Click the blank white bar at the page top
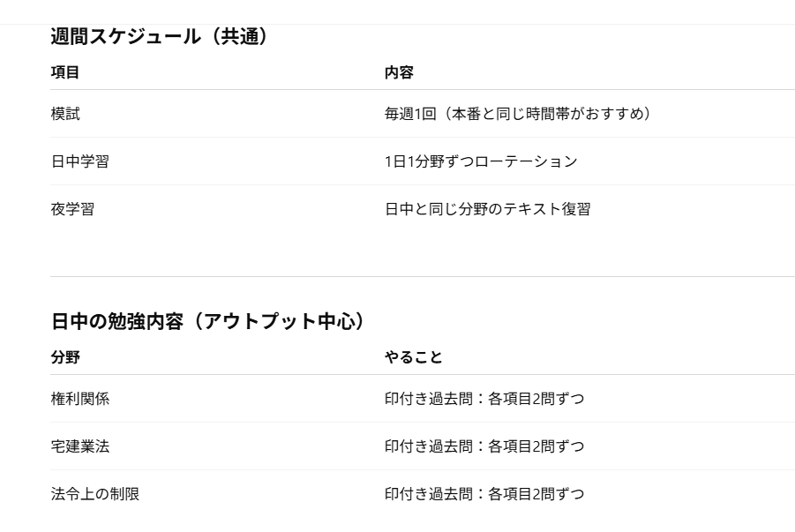The width and height of the screenshot is (795, 532). click(x=397, y=11)
